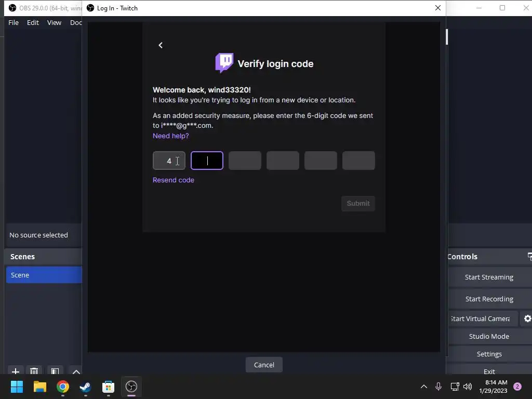Focus the third code digit box
This screenshot has height=399, width=532.
pyautogui.click(x=245, y=161)
